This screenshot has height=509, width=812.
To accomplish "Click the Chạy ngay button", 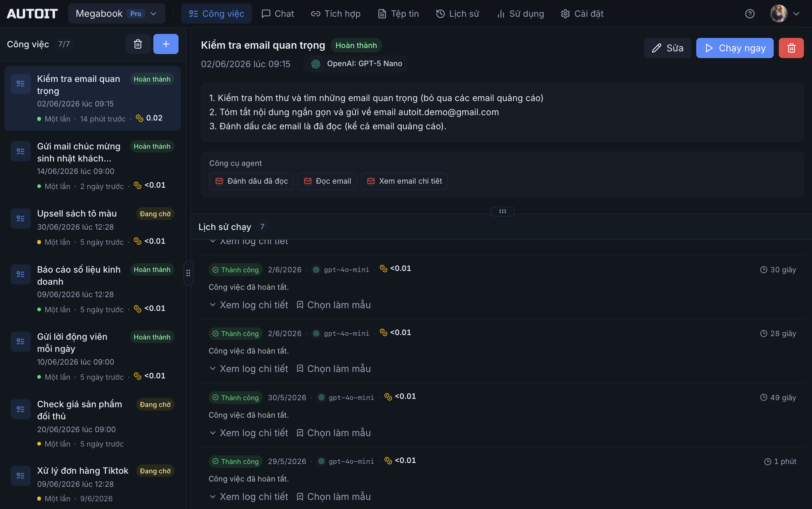I will point(734,48).
